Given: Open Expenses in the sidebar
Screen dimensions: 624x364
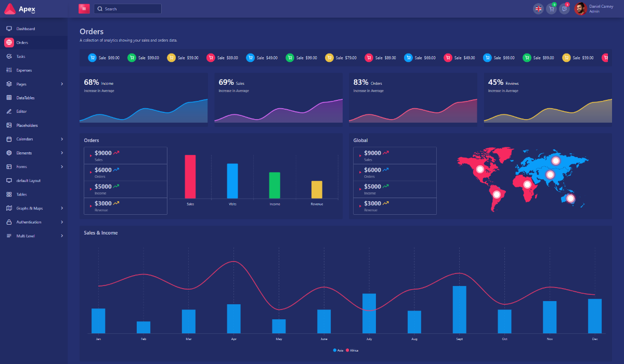Looking at the screenshot, I should (x=34, y=70).
